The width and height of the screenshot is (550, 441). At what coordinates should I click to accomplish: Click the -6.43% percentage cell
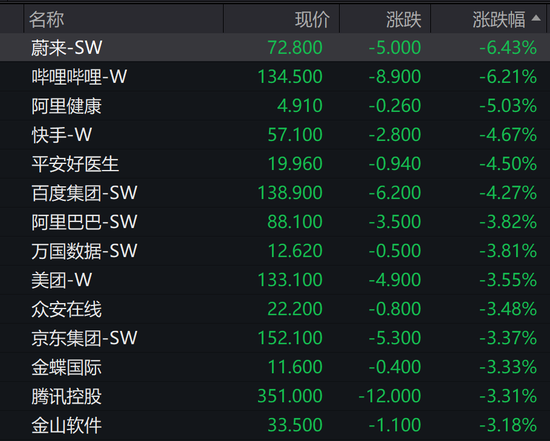click(508, 47)
